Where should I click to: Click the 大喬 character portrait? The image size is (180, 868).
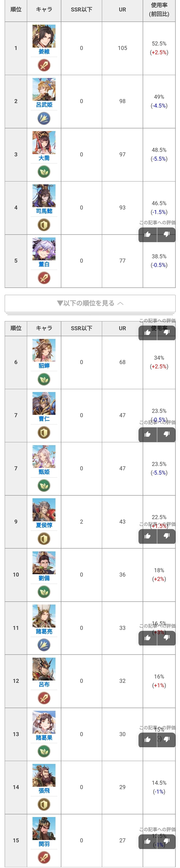click(x=44, y=143)
